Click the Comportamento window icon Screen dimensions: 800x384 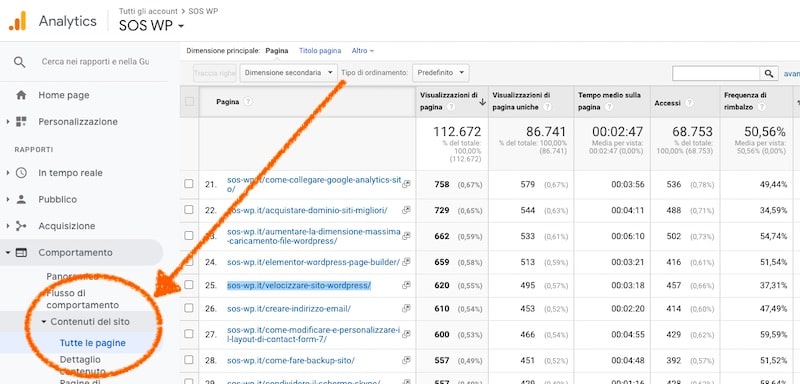(21, 252)
